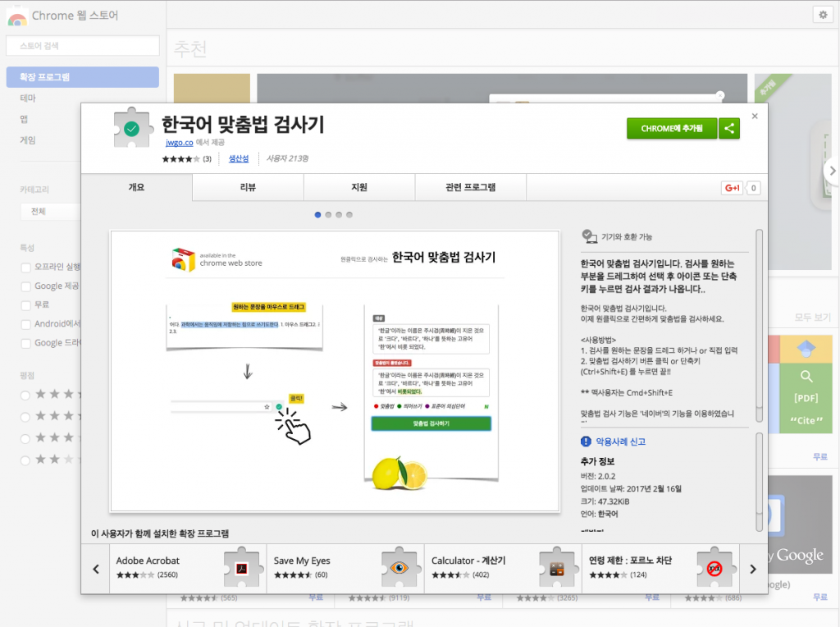Show the second screenshot via second dot
This screenshot has width=840, height=627.
click(328, 215)
